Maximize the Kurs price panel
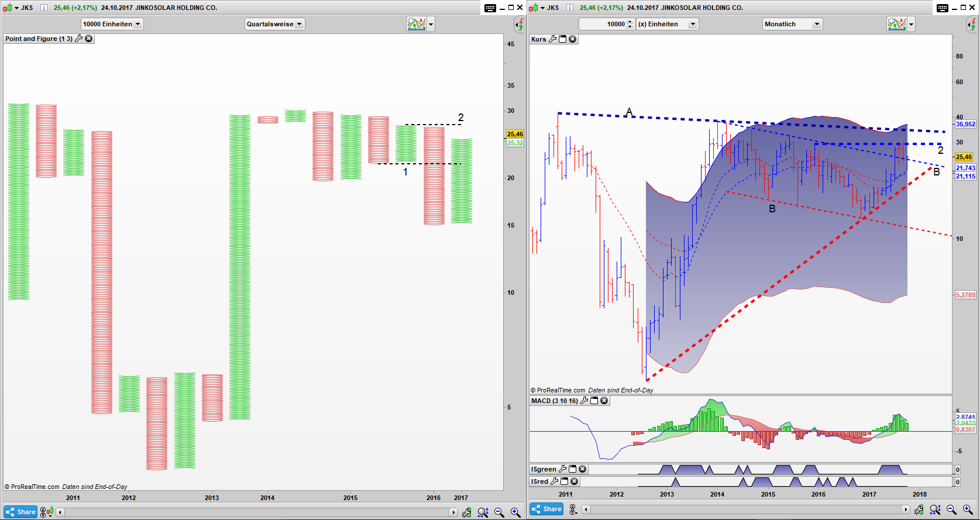Viewport: 980px width, 520px height. [x=563, y=39]
